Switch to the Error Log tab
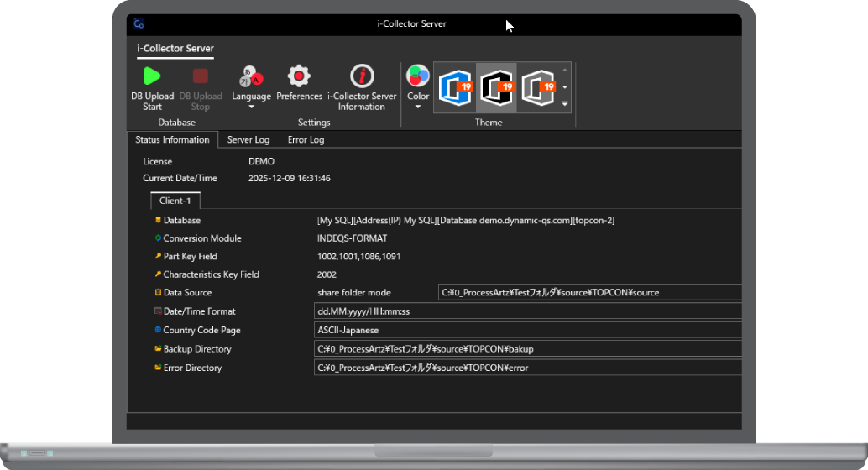 pos(306,140)
